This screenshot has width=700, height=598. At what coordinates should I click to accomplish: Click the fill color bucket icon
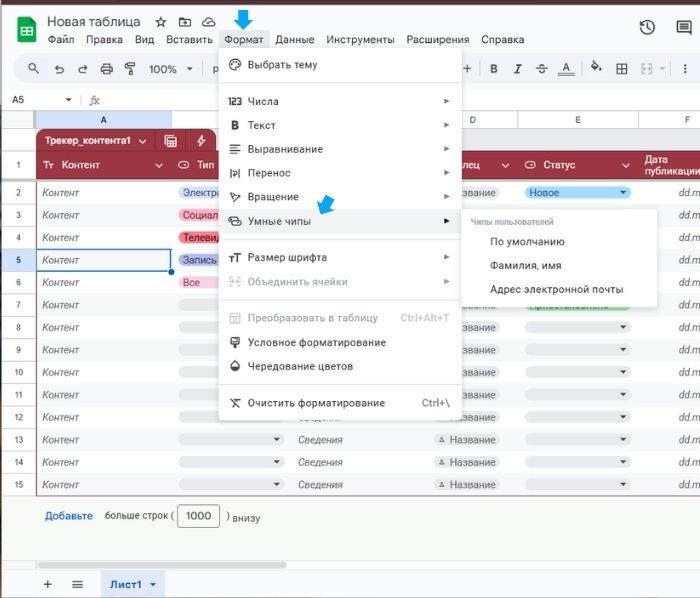[596, 69]
